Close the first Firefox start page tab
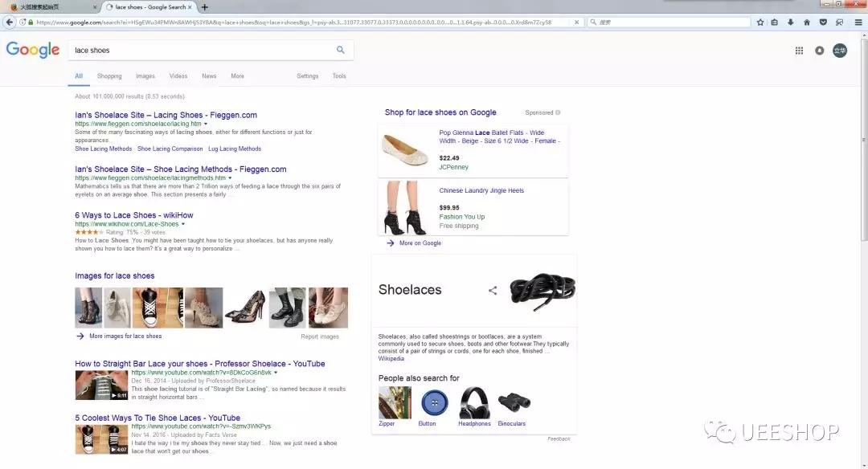This screenshot has width=868, height=469. pyautogui.click(x=94, y=7)
